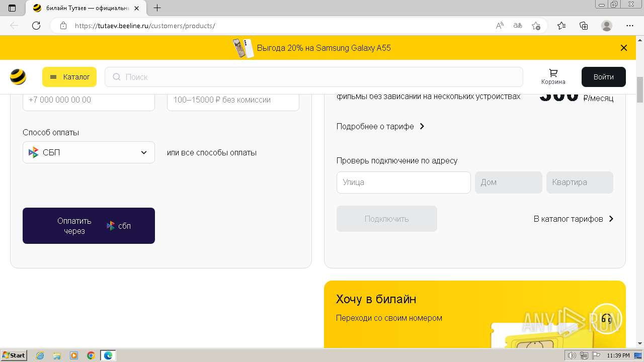Open browser Settings and more menu
The width and height of the screenshot is (644, 362).
[630, 26]
